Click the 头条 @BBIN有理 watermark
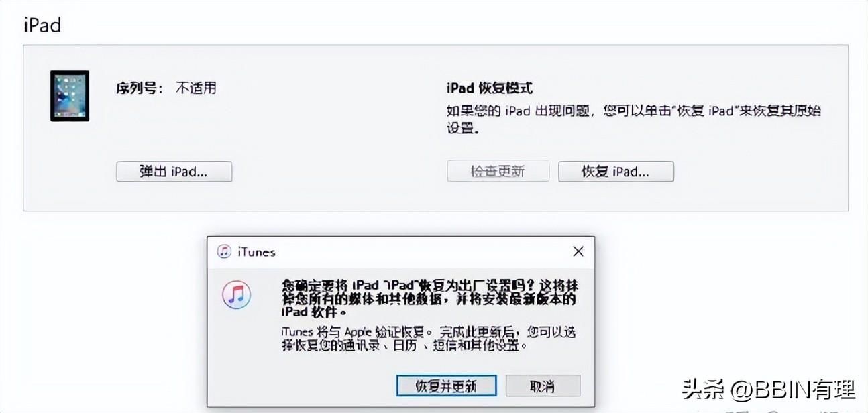This screenshot has width=868, height=413. (x=769, y=388)
